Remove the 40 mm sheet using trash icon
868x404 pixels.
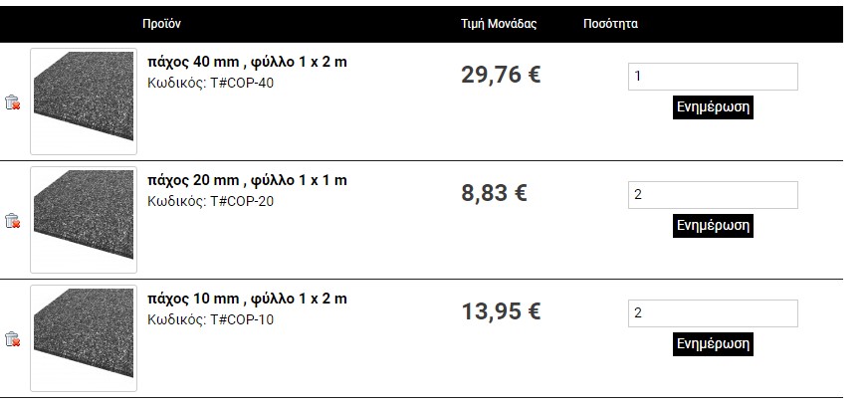[12, 102]
